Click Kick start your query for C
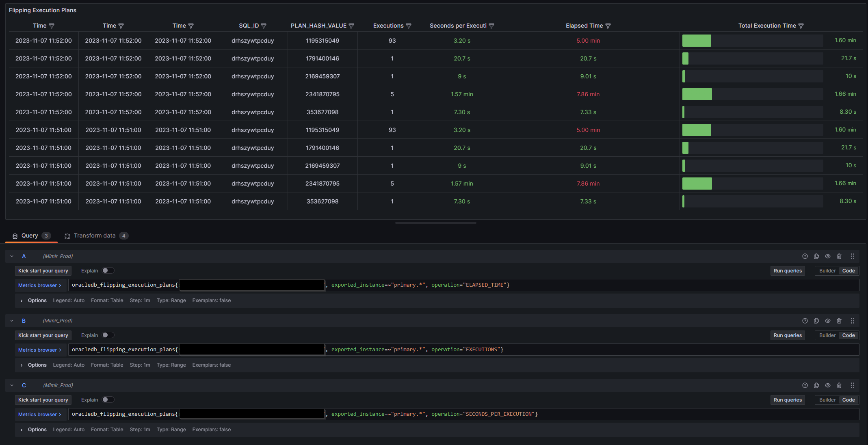Image resolution: width=868 pixels, height=445 pixels. pos(43,400)
